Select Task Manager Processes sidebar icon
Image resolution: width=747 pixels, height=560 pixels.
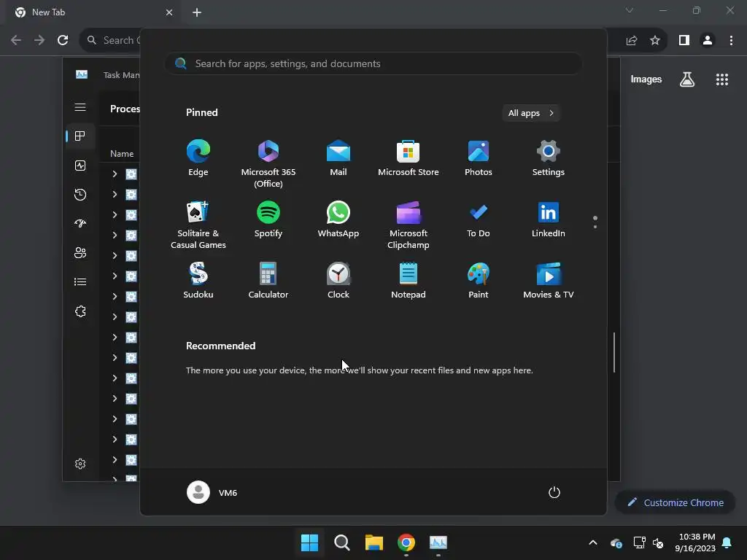click(80, 136)
